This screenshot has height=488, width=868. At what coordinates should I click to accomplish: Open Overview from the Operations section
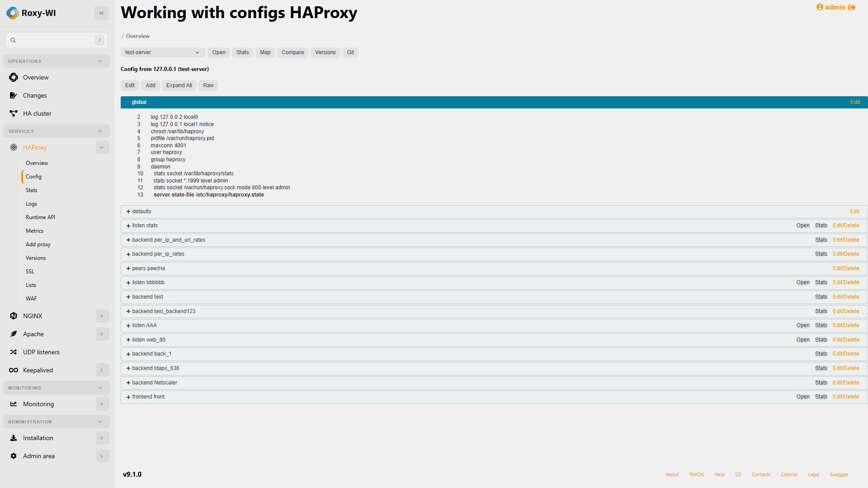click(36, 77)
